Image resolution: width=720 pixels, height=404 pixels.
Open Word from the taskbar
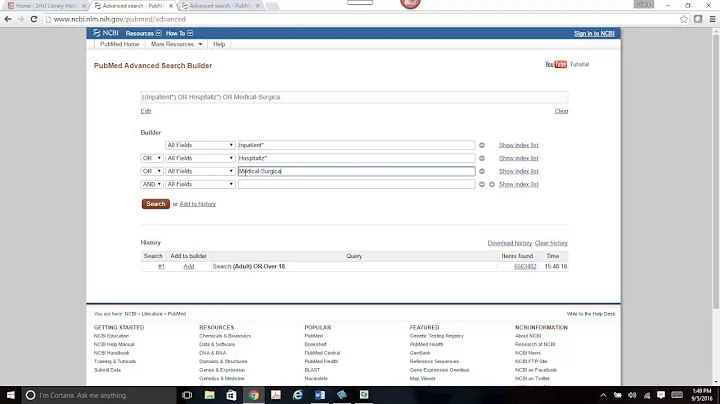point(320,395)
